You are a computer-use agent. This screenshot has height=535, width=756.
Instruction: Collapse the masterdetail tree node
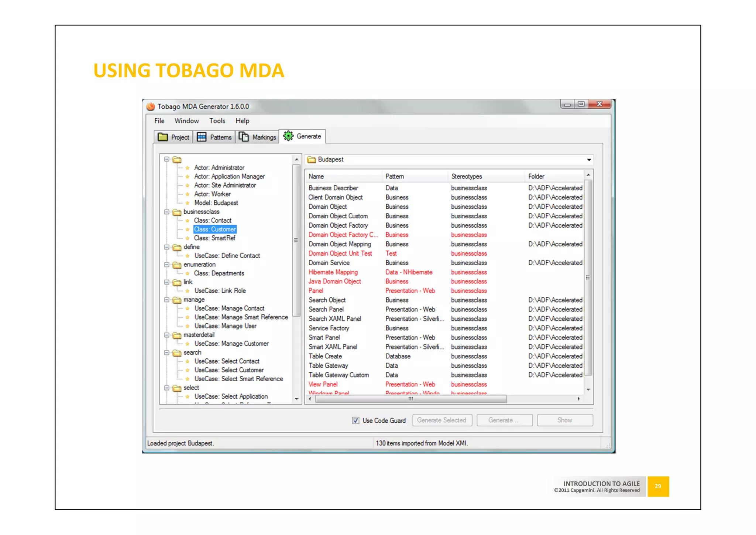coord(167,335)
